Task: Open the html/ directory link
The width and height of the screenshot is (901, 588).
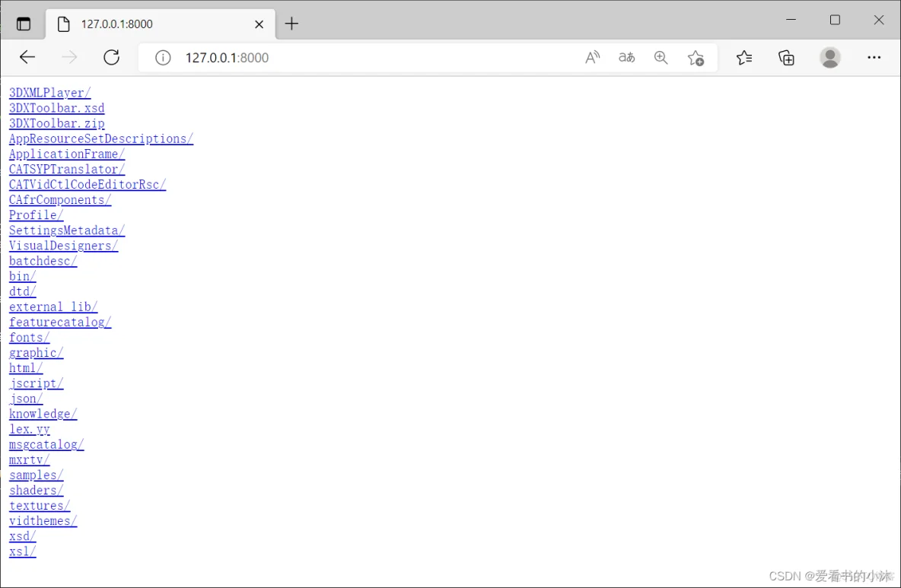Action: pos(26,368)
